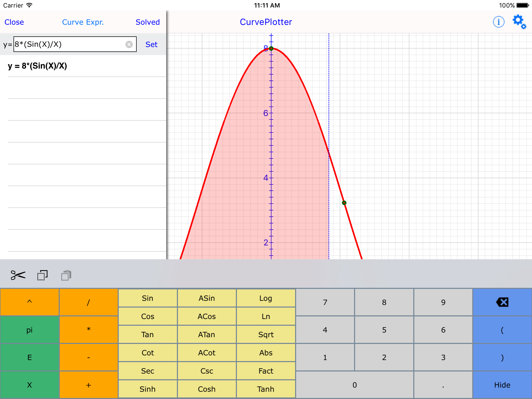The width and height of the screenshot is (532, 399).
Task: Insert the Csc function
Action: point(207,371)
